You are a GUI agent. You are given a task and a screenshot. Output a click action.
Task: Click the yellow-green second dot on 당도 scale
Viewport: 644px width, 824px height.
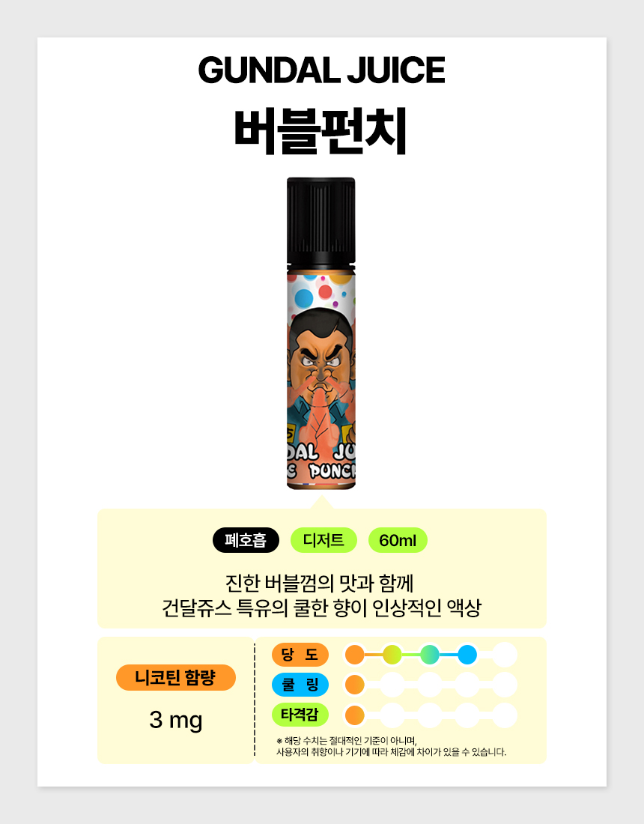(x=392, y=655)
